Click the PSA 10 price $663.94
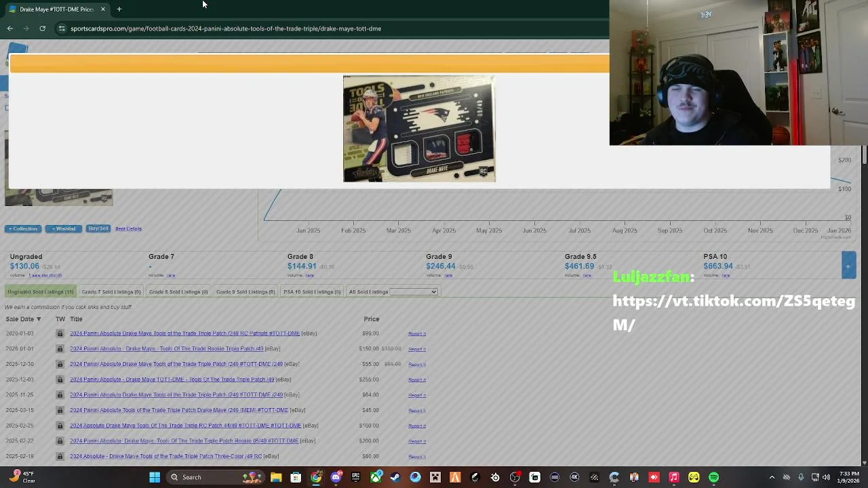This screenshot has height=488, width=868. [718, 266]
